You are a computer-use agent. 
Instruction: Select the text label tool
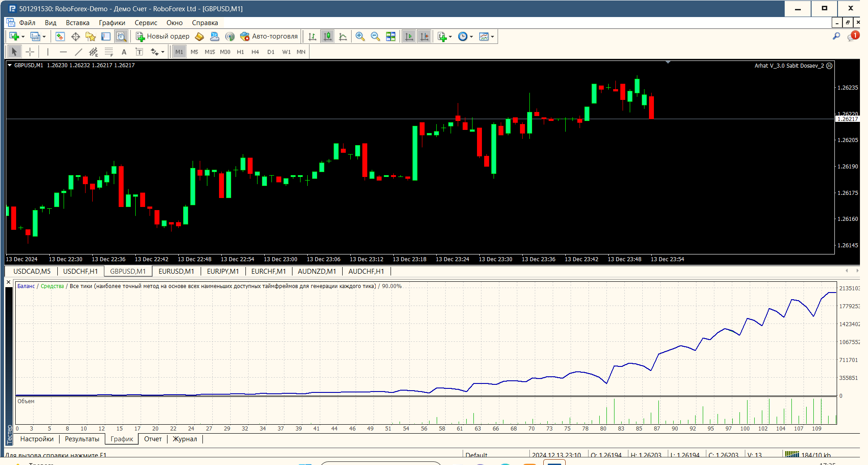pyautogui.click(x=139, y=52)
